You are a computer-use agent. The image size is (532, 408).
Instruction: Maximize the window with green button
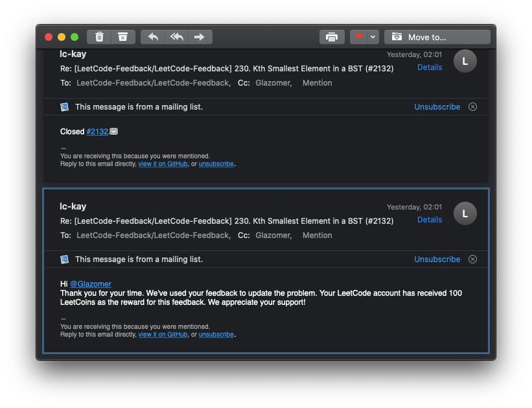75,37
